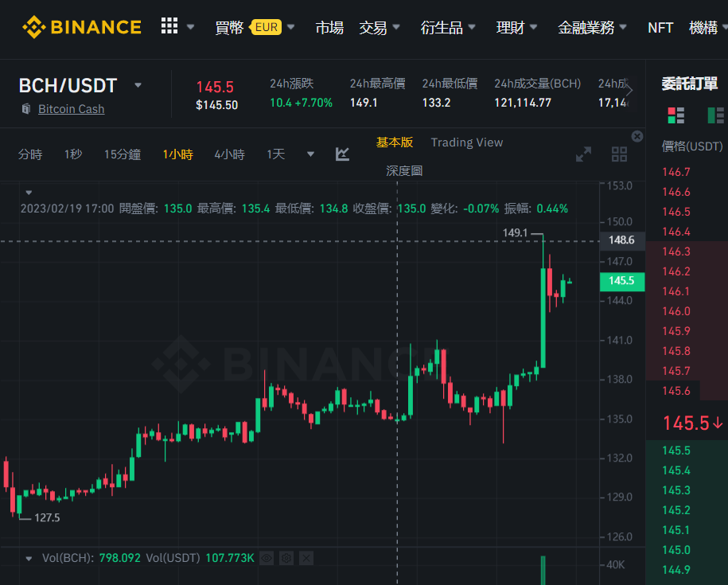The height and width of the screenshot is (585, 728).
Task: Click bid price 145.0 in order book
Action: [x=676, y=550]
